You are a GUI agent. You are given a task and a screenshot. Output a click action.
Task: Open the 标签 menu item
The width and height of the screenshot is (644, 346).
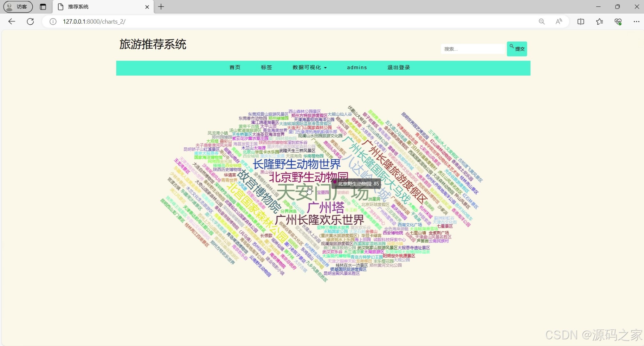click(266, 68)
